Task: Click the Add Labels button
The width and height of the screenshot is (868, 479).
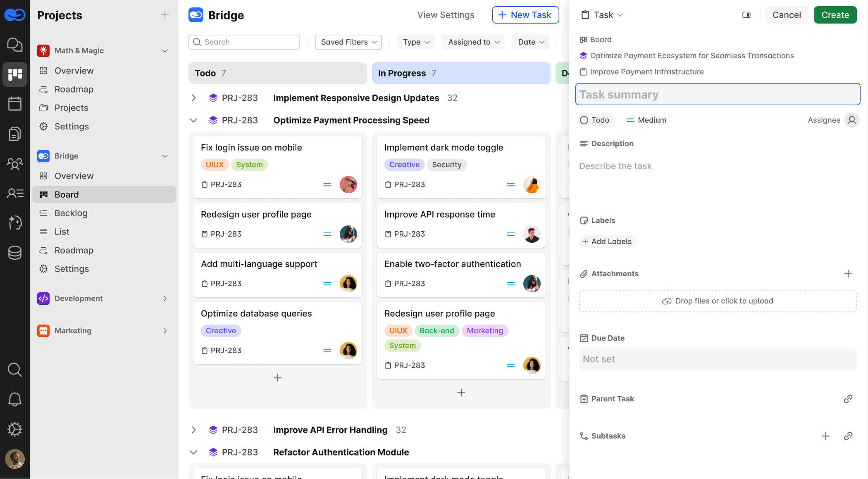Action: pos(607,242)
